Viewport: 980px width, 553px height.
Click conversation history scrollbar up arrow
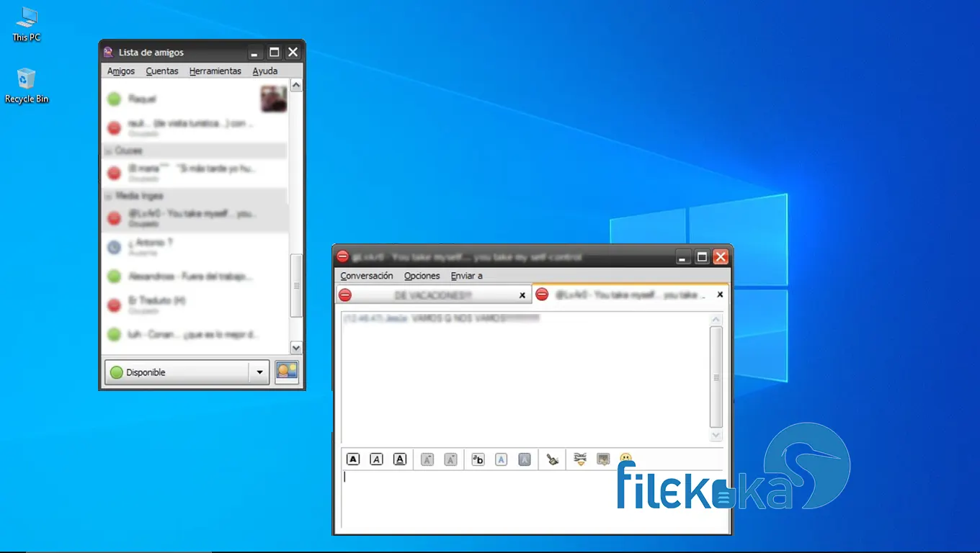[x=716, y=320]
